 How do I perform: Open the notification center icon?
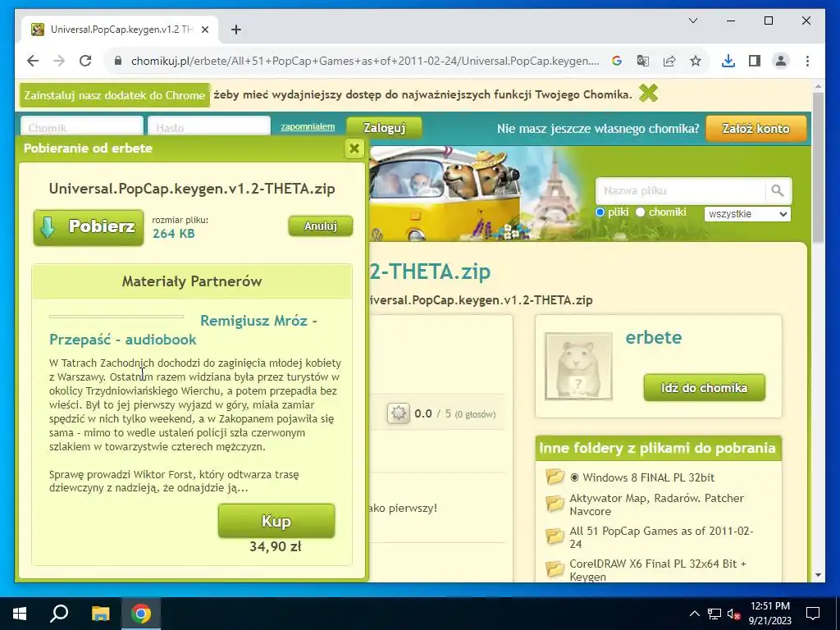(813, 614)
